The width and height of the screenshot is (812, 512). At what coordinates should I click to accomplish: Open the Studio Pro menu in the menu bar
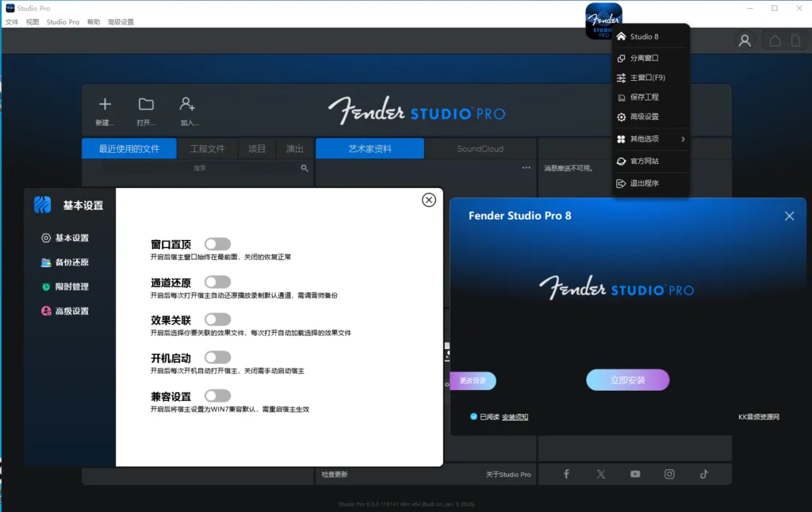tap(63, 21)
